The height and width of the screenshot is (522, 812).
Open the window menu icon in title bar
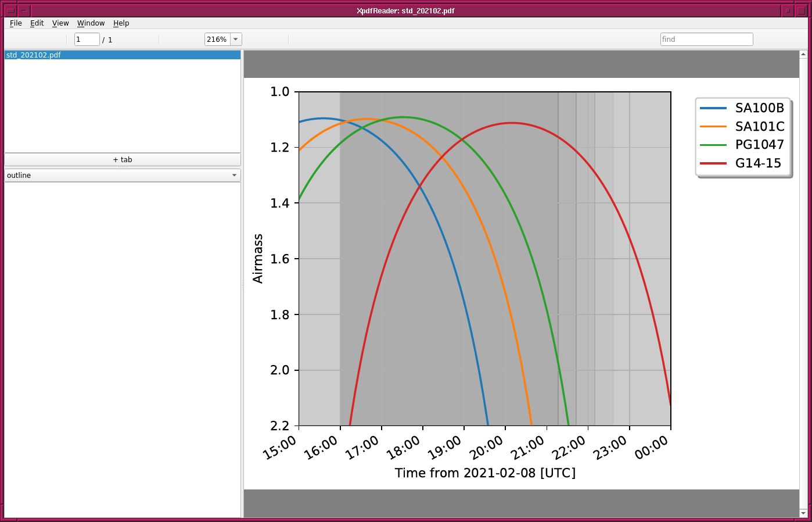point(10,10)
